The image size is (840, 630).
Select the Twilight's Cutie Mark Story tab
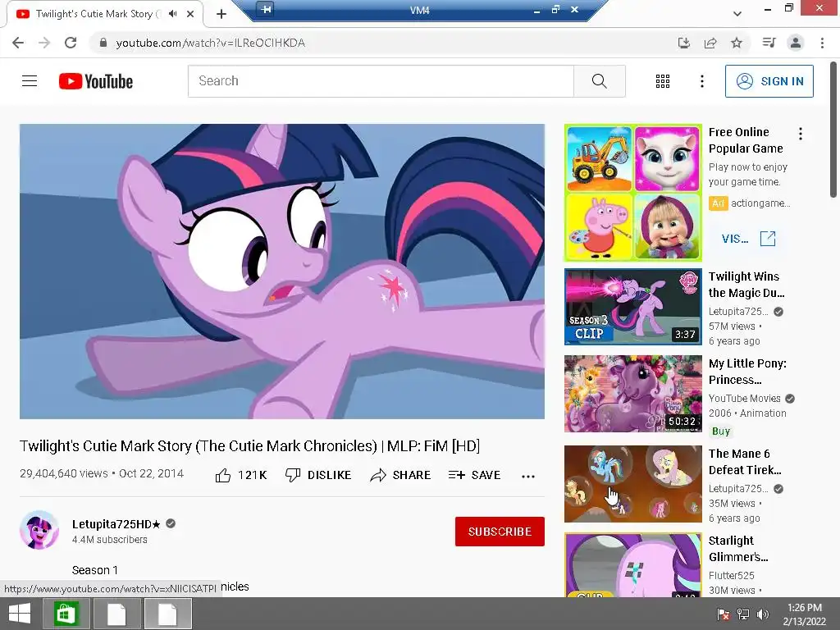pyautogui.click(x=105, y=14)
